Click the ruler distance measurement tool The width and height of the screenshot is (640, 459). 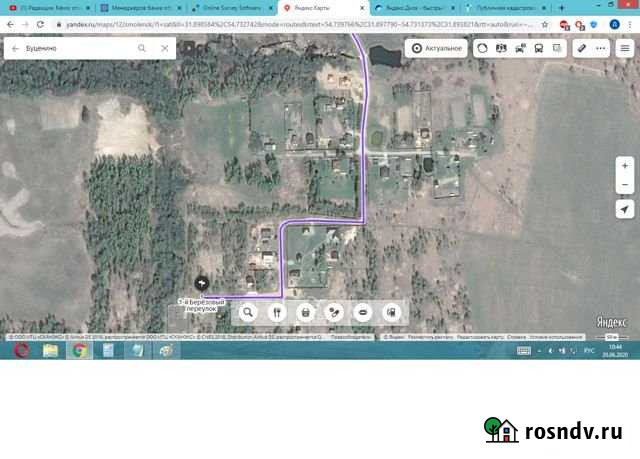(x=582, y=47)
